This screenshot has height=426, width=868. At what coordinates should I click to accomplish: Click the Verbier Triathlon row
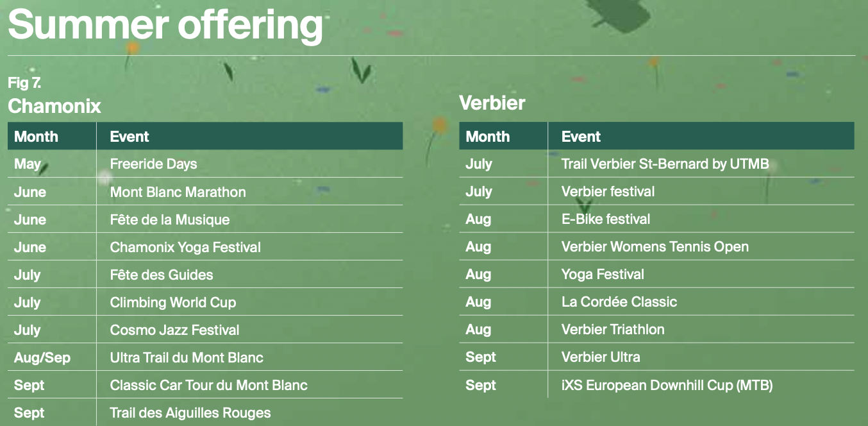(656, 329)
